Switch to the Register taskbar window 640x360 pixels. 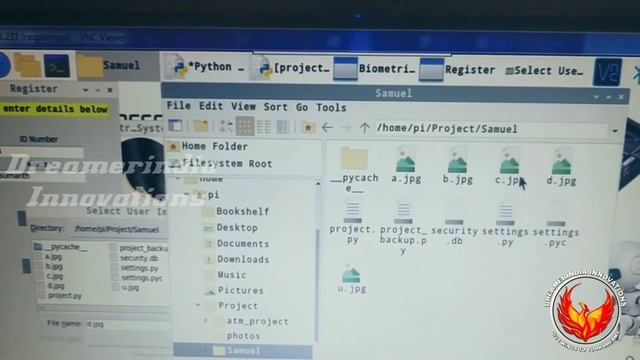[x=458, y=70]
